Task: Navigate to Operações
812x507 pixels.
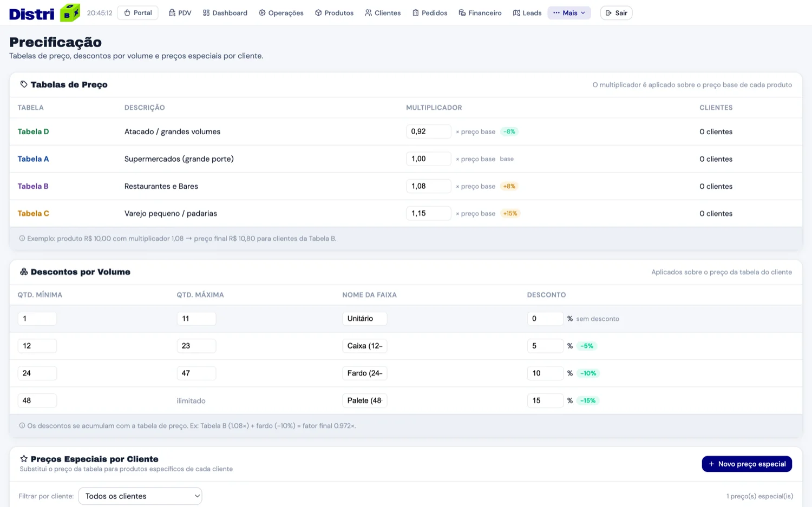Action: (x=281, y=13)
